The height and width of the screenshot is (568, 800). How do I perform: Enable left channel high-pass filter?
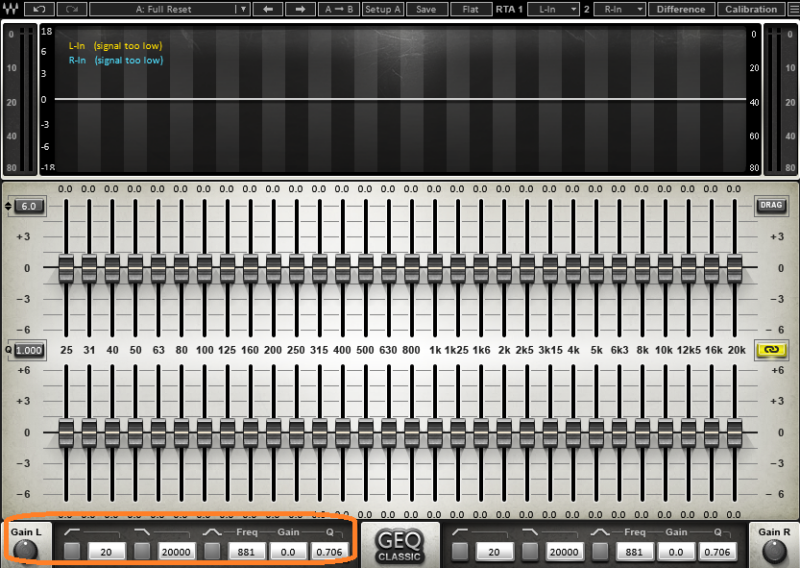(x=72, y=551)
